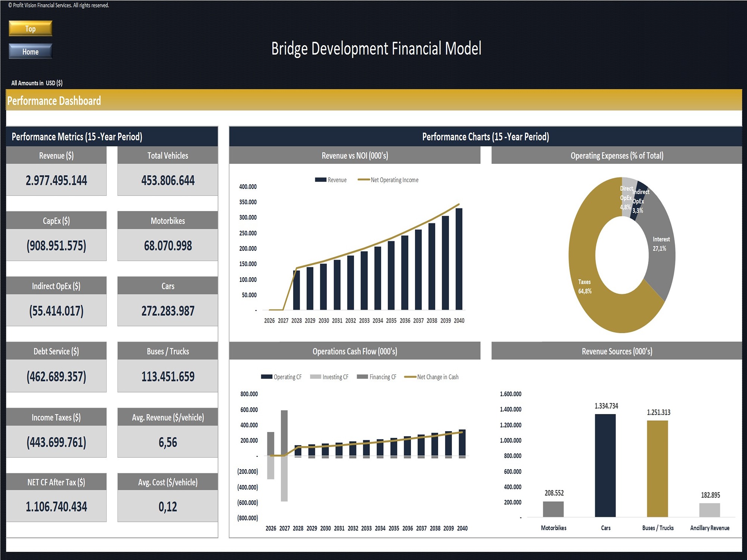747x560 pixels.
Task: Click the Top navigation button
Action: click(x=30, y=28)
